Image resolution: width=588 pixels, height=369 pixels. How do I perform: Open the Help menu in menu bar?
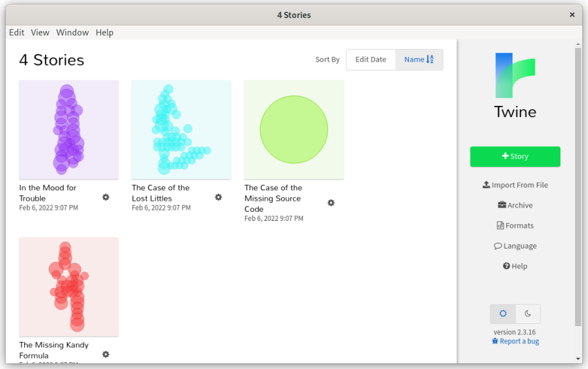(x=104, y=33)
